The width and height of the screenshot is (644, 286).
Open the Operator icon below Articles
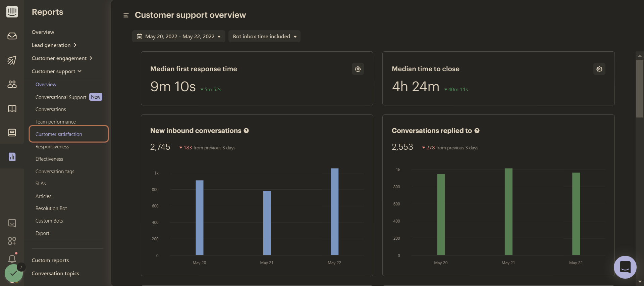tap(12, 133)
